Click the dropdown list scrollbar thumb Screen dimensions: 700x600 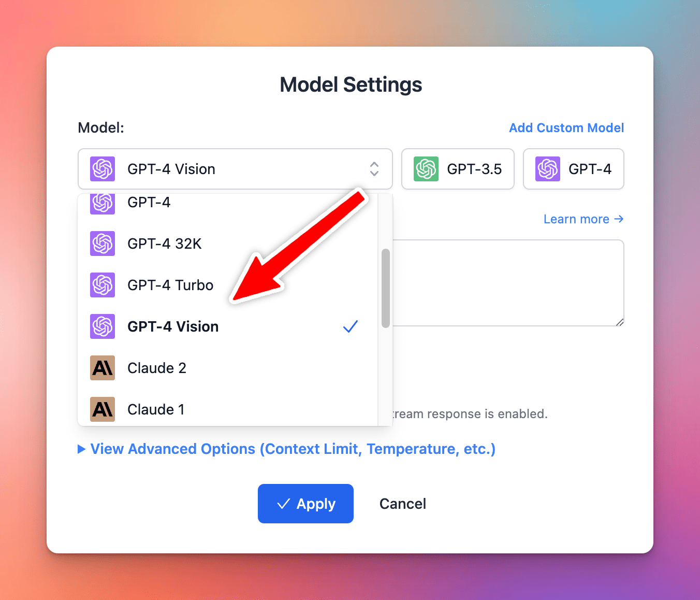click(x=385, y=288)
